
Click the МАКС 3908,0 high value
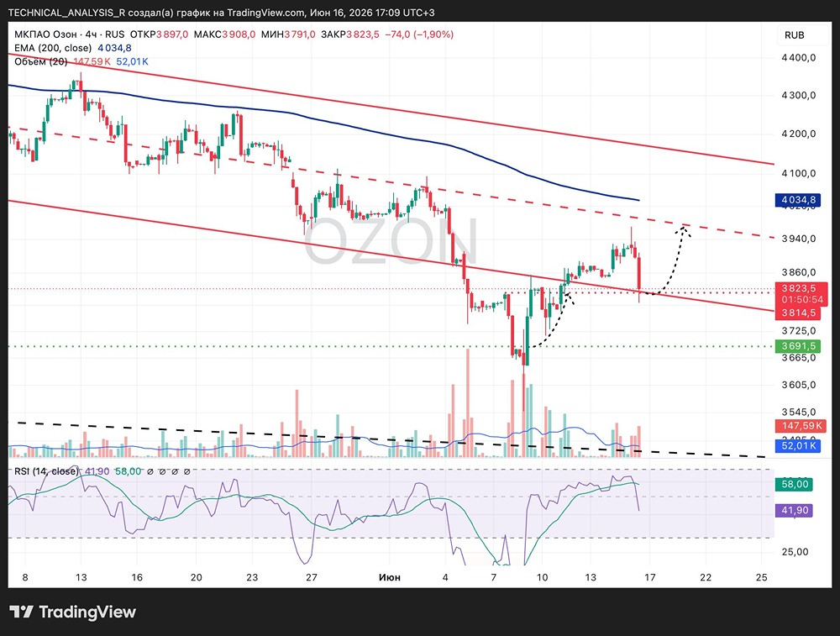(x=224, y=34)
